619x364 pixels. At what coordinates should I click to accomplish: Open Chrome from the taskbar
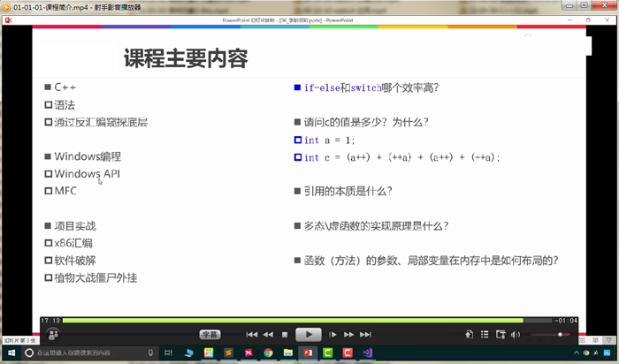point(268,353)
